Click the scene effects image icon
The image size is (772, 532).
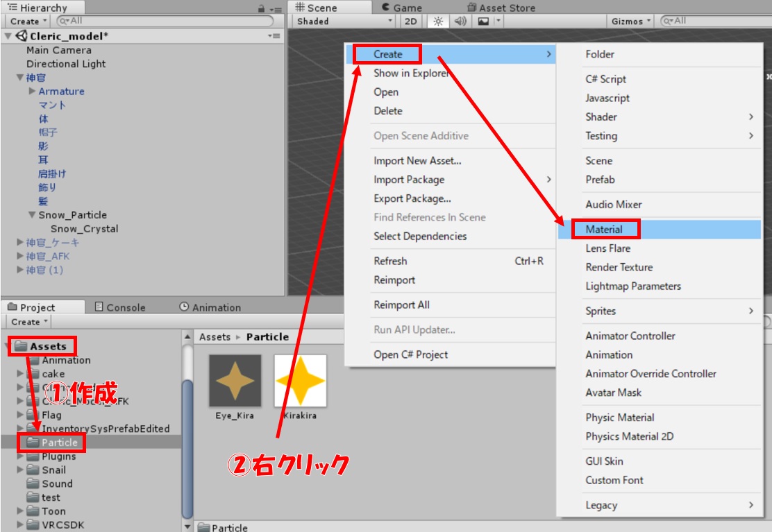click(483, 22)
